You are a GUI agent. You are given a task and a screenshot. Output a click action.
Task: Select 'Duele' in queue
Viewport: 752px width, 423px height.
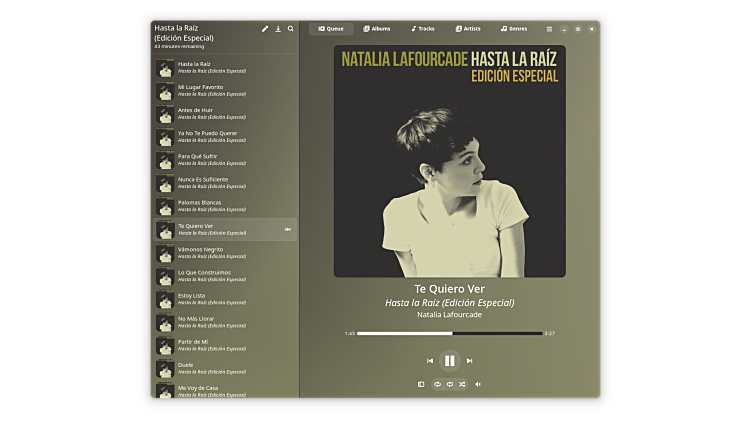[x=225, y=368]
